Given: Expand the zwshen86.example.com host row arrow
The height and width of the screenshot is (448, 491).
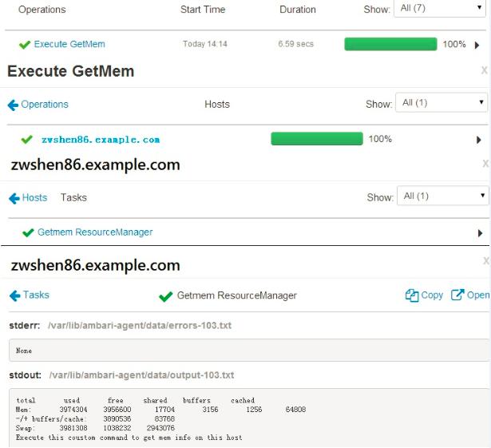Looking at the screenshot, I should point(478,140).
